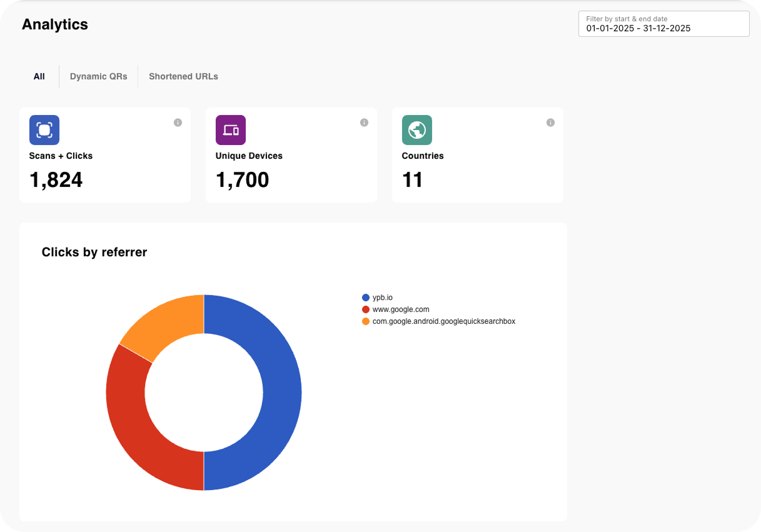The image size is (761, 532).
Task: Click the orange googlequicksearchbox legend dot
Action: pos(366,321)
